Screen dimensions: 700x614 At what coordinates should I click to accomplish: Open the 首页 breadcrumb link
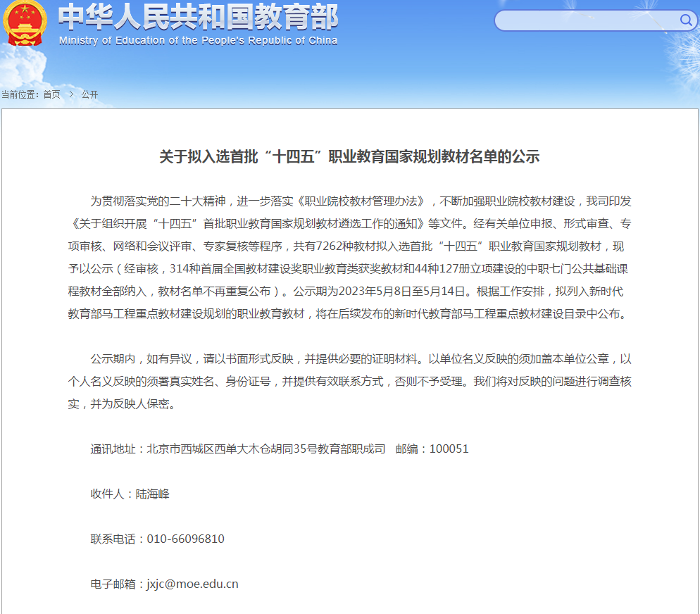52,94
